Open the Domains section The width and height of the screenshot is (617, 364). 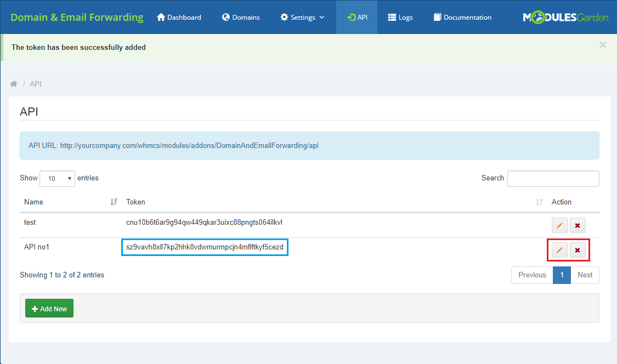tap(241, 18)
